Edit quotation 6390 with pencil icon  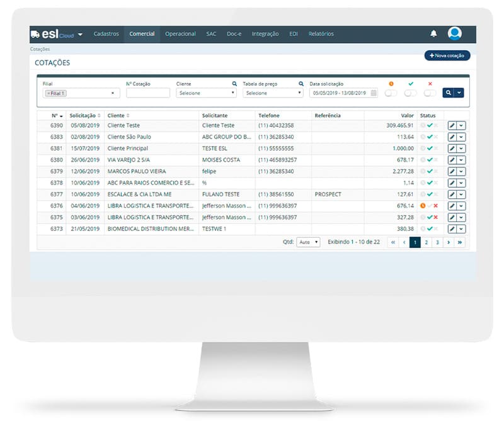point(452,126)
